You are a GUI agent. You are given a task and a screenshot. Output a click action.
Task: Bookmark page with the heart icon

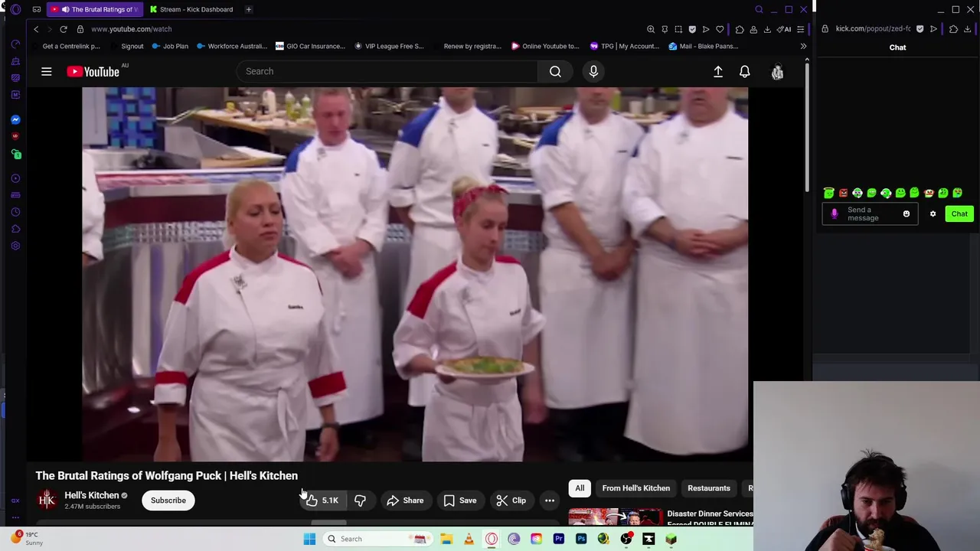pyautogui.click(x=720, y=29)
